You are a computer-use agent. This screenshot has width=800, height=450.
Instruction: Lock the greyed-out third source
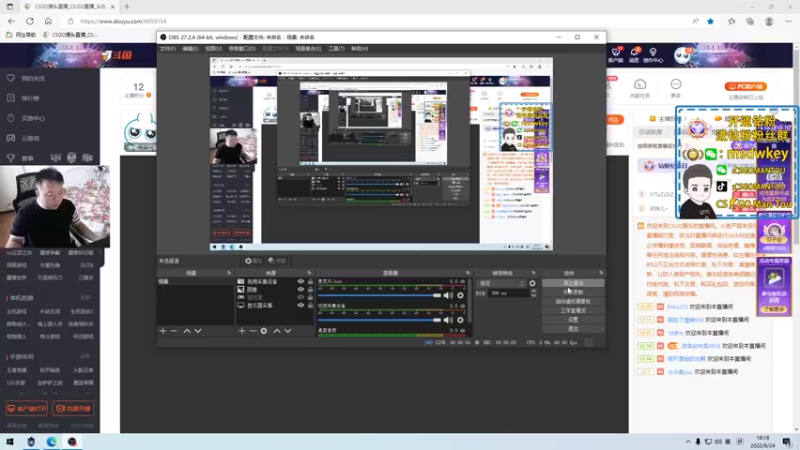(310, 297)
